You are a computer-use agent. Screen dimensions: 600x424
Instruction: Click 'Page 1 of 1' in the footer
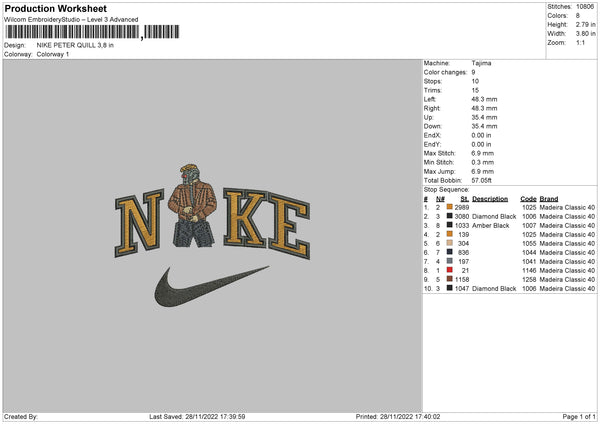579,416
